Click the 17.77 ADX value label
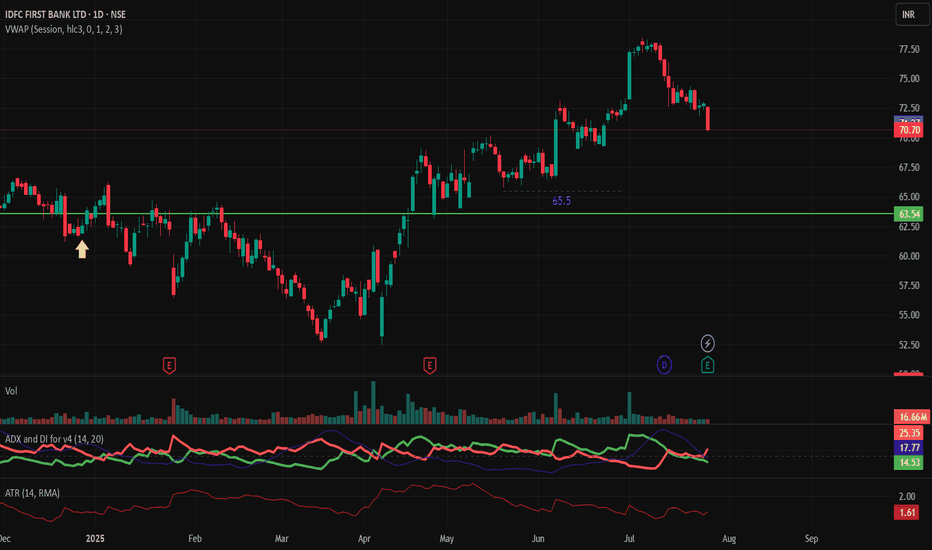 tap(909, 448)
